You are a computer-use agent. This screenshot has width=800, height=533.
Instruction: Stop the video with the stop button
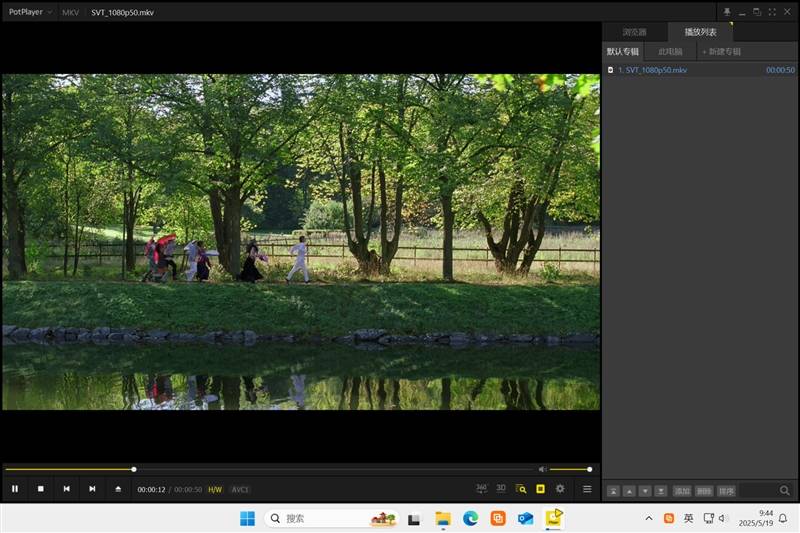point(41,489)
